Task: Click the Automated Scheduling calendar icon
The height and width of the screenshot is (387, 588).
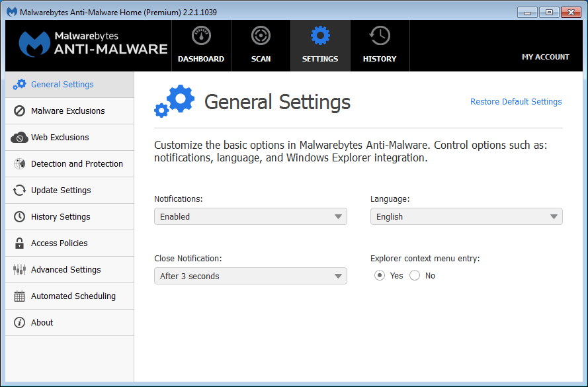Action: point(19,296)
